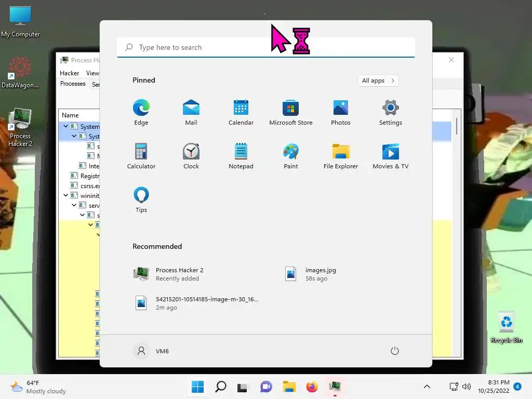Viewport: 532px width, 399px height.
Task: Launch the Mail app
Action: [191, 113]
